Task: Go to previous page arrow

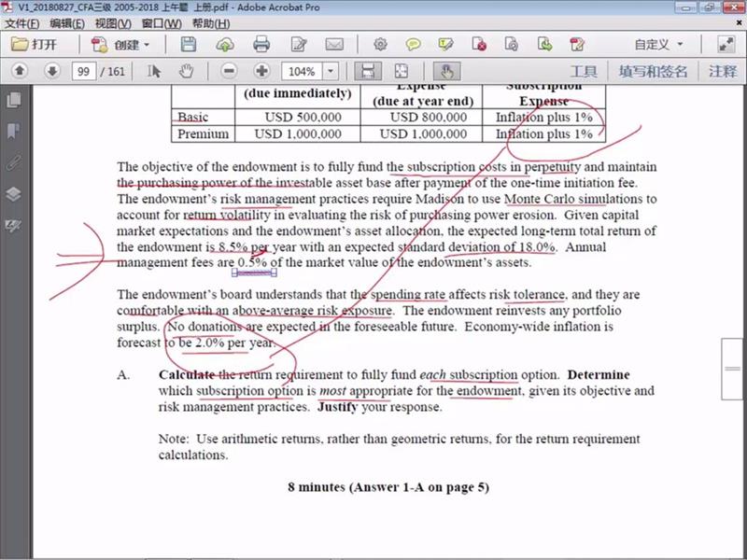Action: 20,72
